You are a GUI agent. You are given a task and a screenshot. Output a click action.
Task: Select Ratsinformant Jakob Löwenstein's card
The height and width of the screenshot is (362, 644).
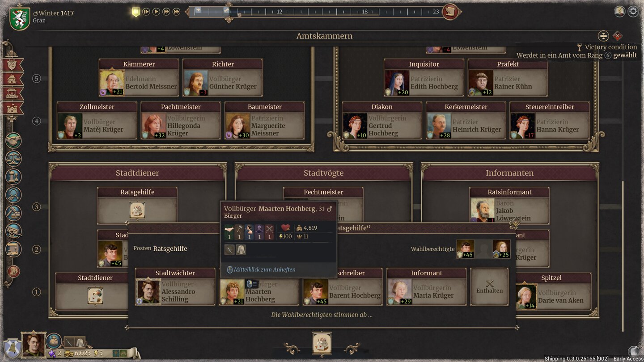[x=510, y=206]
